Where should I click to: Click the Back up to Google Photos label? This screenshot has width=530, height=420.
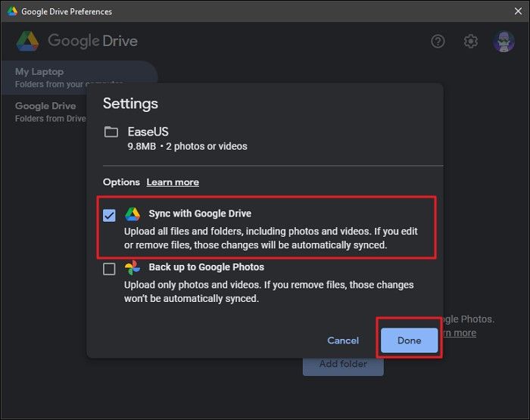point(206,267)
